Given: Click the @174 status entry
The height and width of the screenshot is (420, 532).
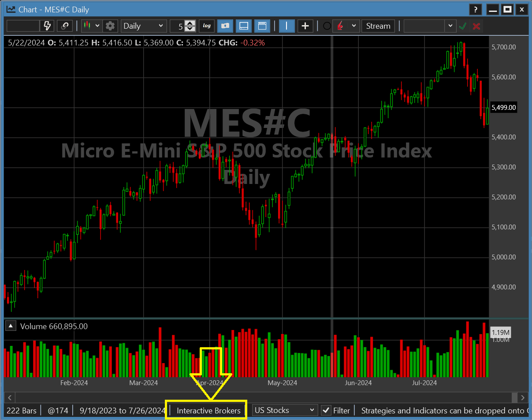Looking at the screenshot, I should point(58,410).
